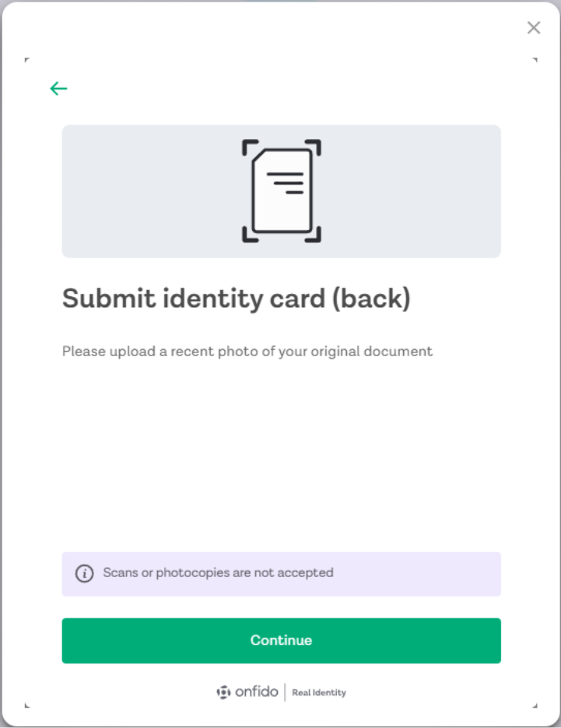Click the bottom-right corner frame marker
The width and height of the screenshot is (561, 728).
(x=535, y=705)
